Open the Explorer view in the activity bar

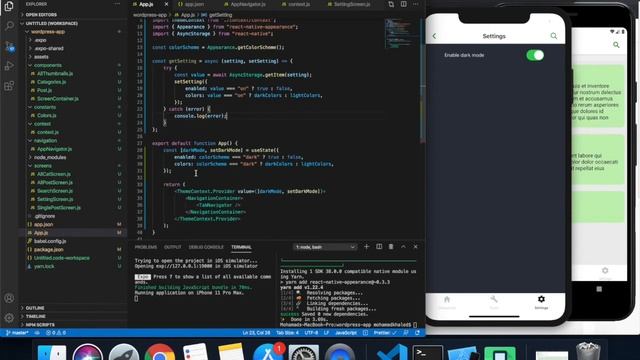click(x=9, y=6)
